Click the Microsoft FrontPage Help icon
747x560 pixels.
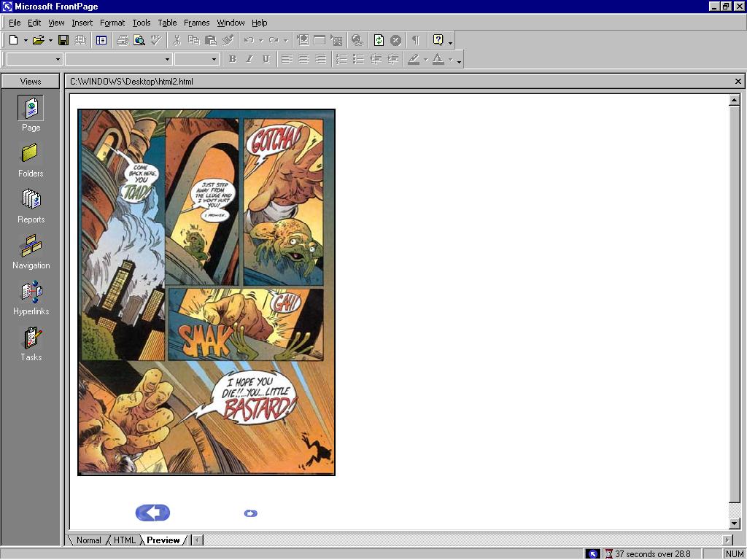[x=438, y=41]
